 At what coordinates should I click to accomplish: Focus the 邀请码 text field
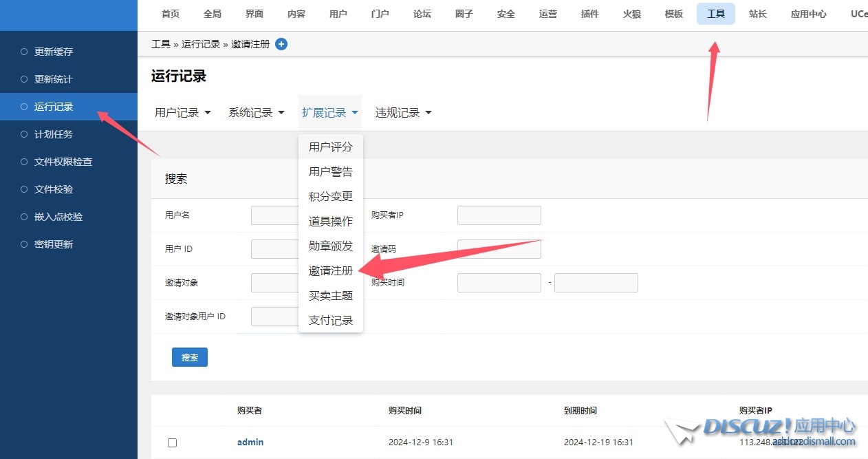pyautogui.click(x=499, y=249)
